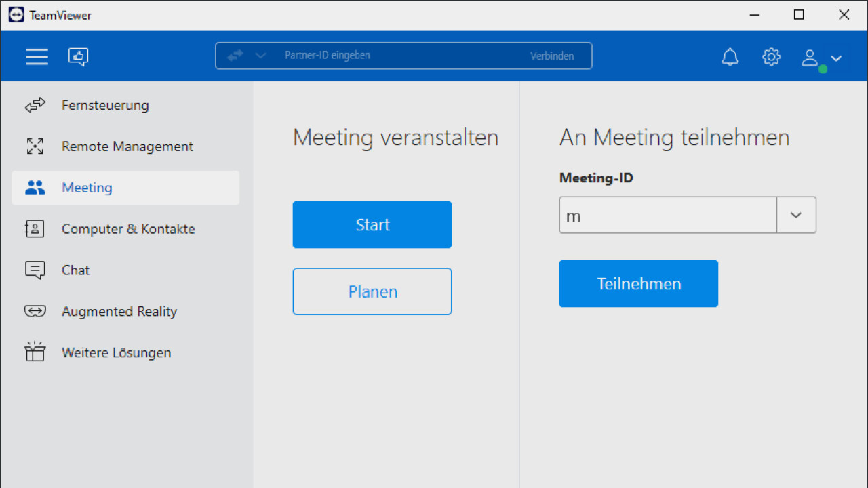Maximize the TeamViewer window
The image size is (868, 488).
[799, 15]
